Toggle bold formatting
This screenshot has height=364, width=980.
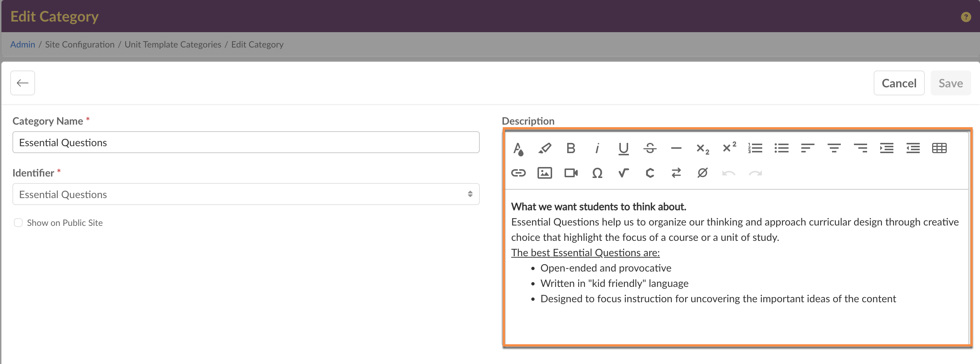(x=571, y=148)
